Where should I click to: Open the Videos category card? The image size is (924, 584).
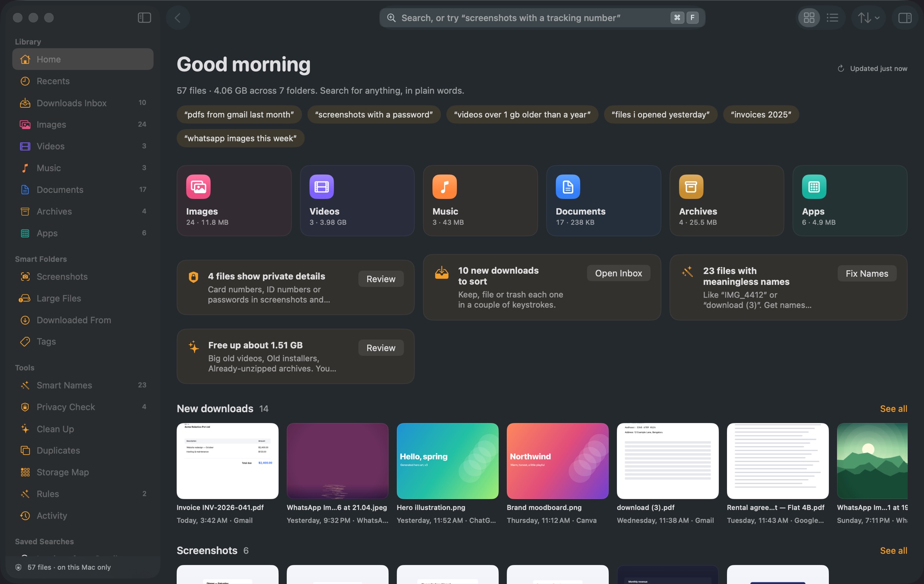tap(357, 201)
